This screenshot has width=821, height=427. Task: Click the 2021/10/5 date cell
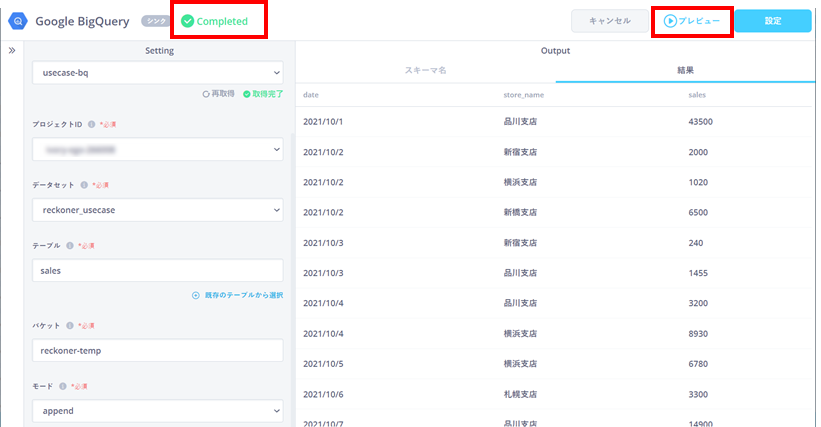323,364
